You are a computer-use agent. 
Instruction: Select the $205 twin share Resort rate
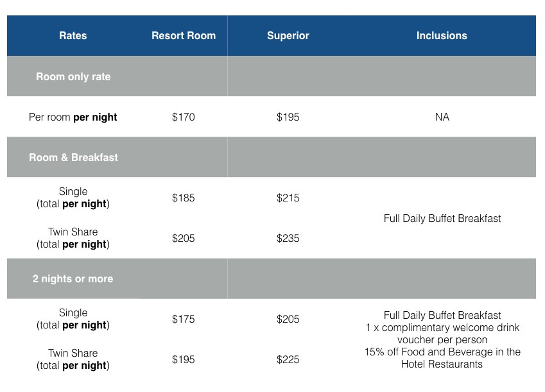click(x=183, y=239)
